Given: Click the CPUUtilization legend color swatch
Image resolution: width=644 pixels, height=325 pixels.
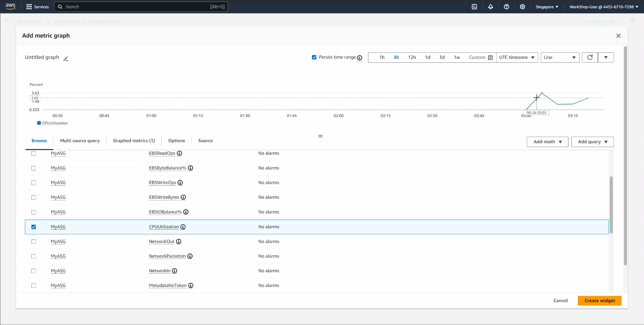Looking at the screenshot, I should pos(39,123).
